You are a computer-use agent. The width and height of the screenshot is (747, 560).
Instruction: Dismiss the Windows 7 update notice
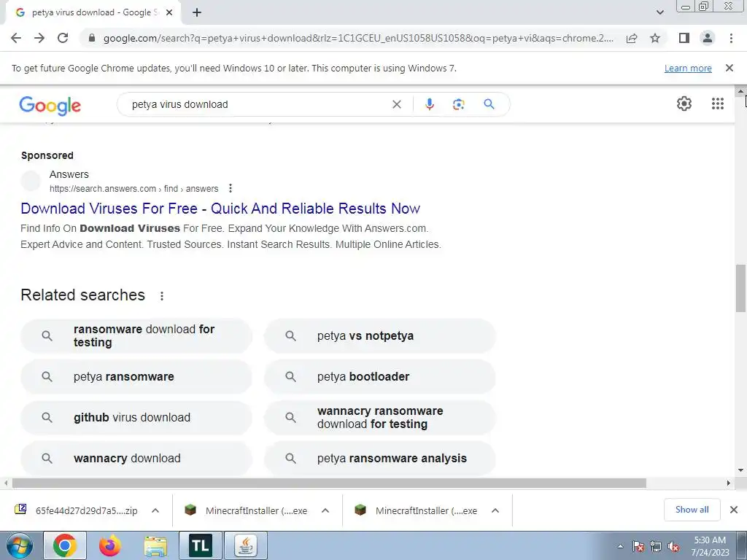729,68
